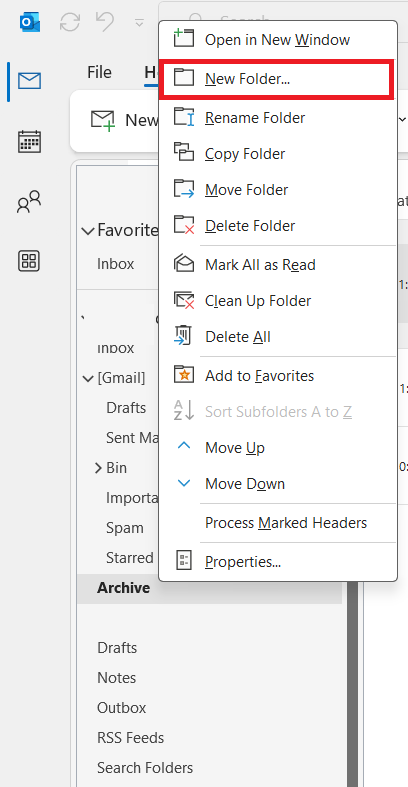Click the Undo arrow icon

(104, 22)
